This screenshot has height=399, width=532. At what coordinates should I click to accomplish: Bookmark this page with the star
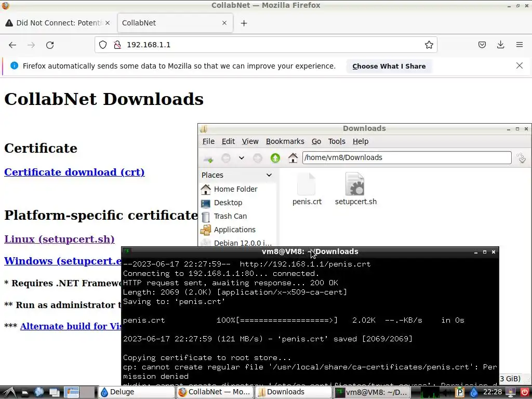[429, 45]
